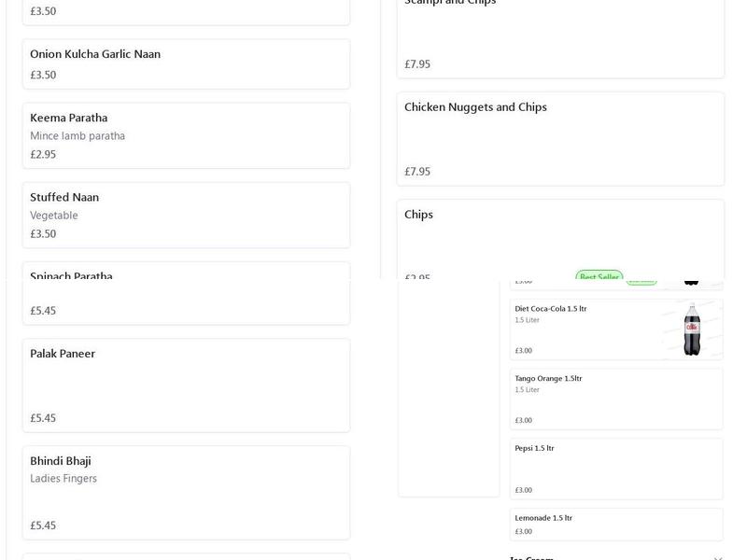
Task: Click the Diet Coca-Cola bottle image
Action: click(691, 329)
